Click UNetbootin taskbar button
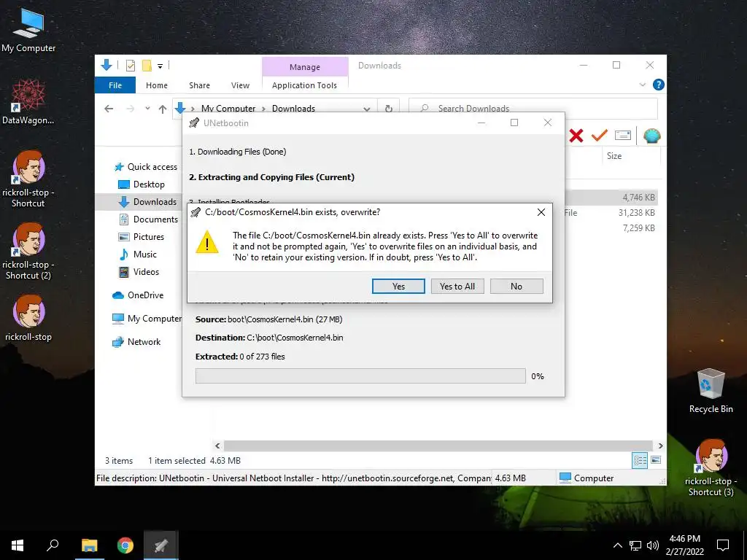The width and height of the screenshot is (747, 560). pyautogui.click(x=161, y=545)
